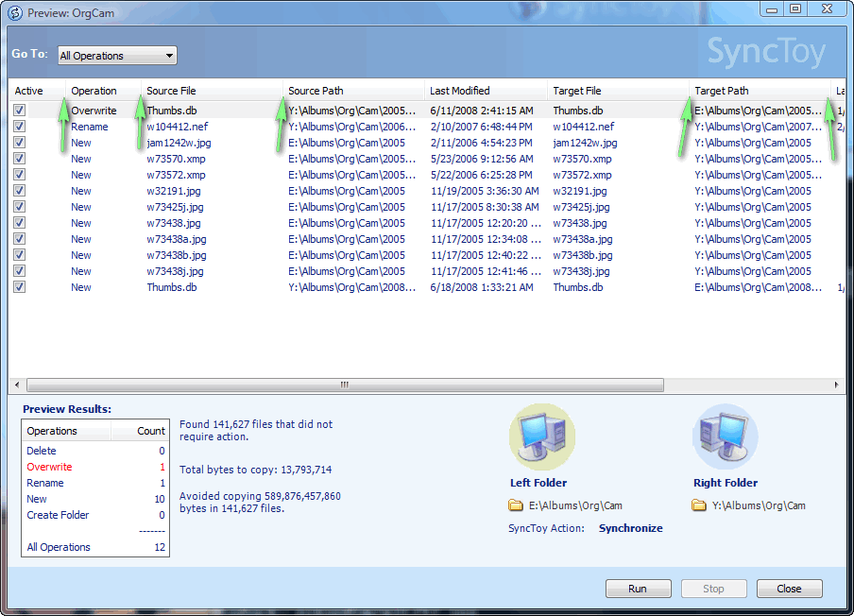Disable the w32191.jpg operation checkbox
This screenshot has width=854, height=616.
click(x=20, y=191)
